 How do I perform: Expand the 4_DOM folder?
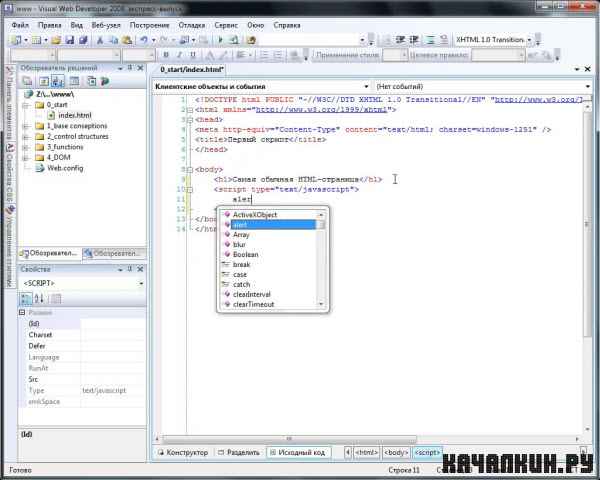26,158
